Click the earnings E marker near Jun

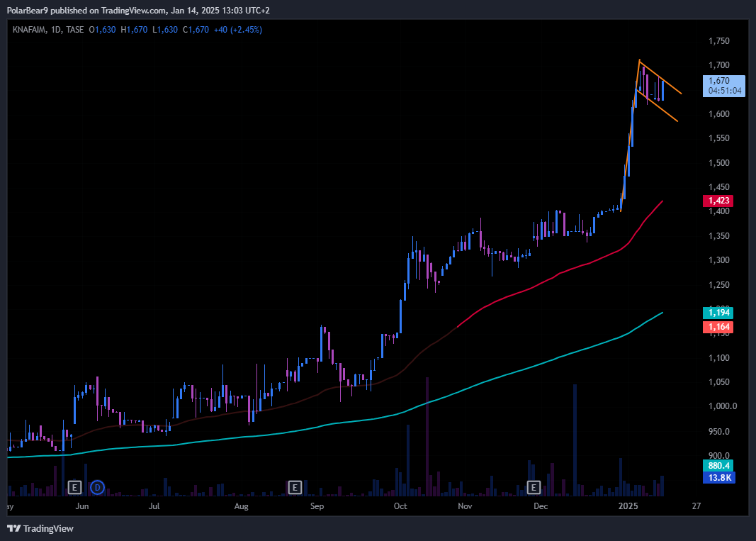coord(74,487)
